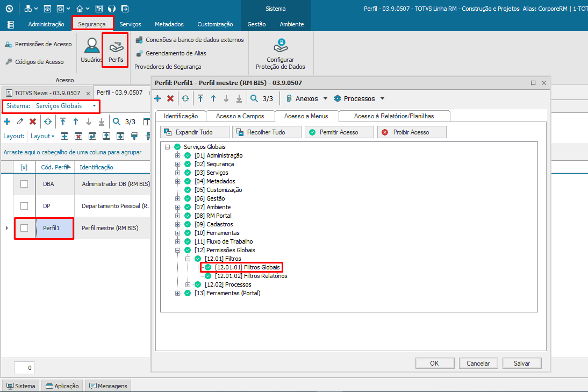
Task: Tick the checkbox for the DBA row
Action: 24,184
